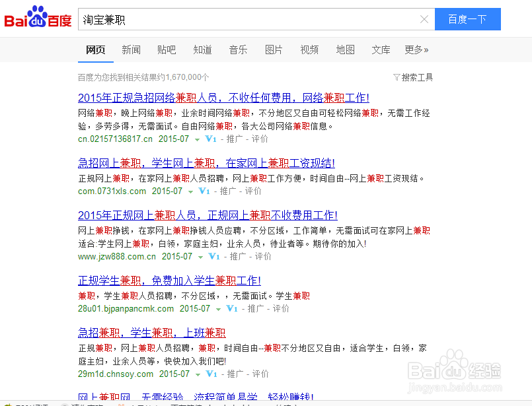Click 评价 for cn.02157136817.cn result
Screen dimensions: 532x406
coord(260,139)
